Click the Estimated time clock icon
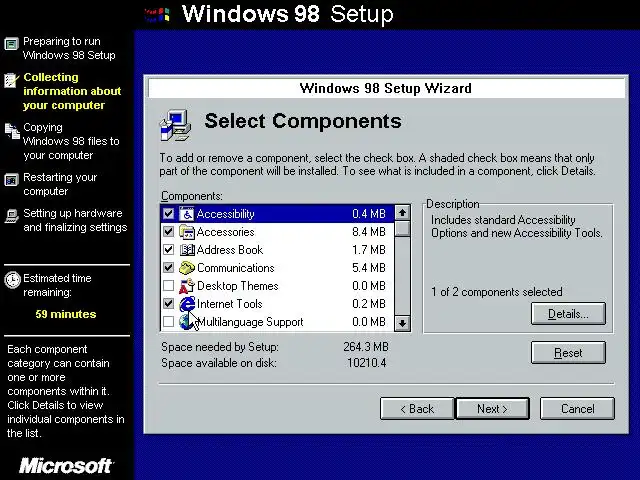 [x=12, y=280]
